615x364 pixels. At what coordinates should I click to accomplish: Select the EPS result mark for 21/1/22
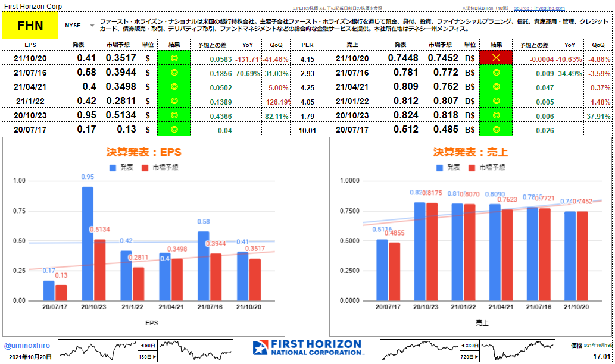click(x=174, y=101)
